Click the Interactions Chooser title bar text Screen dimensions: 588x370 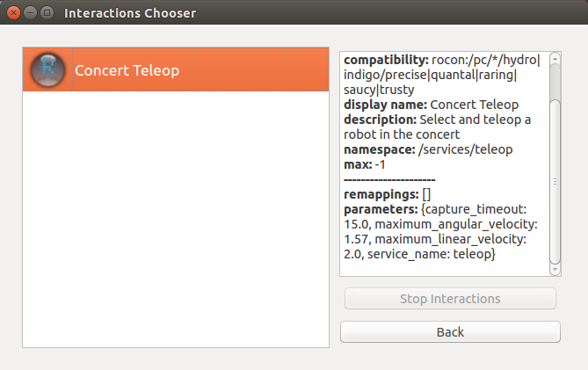[x=130, y=13]
